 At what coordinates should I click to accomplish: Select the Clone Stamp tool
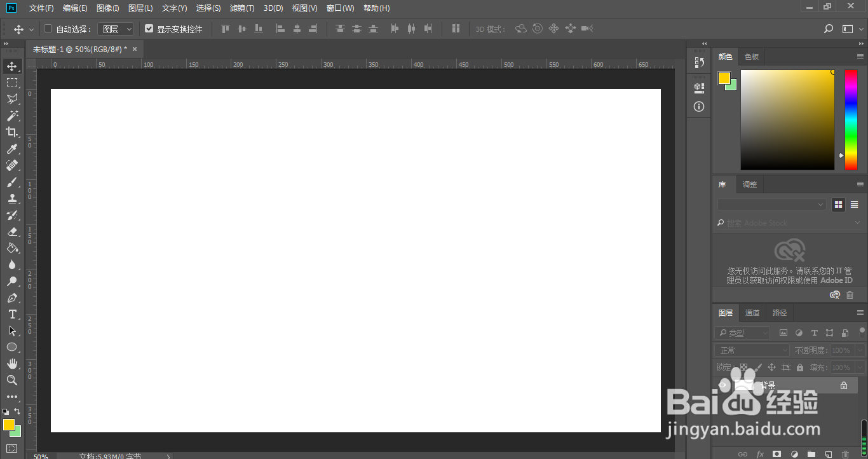click(x=12, y=198)
